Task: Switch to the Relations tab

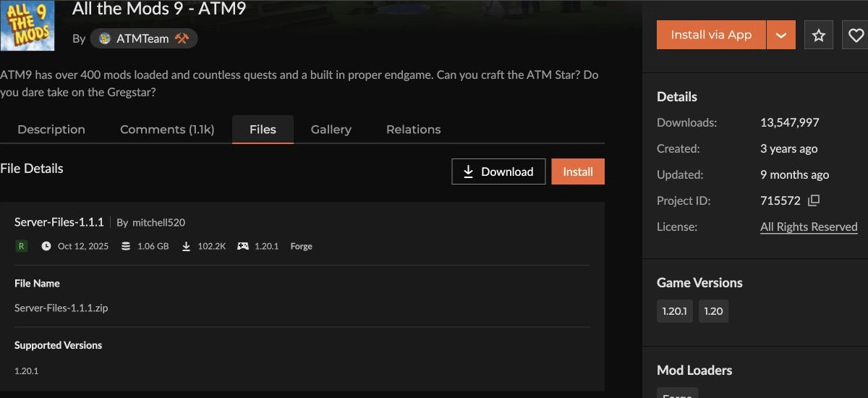Action: [x=414, y=130]
